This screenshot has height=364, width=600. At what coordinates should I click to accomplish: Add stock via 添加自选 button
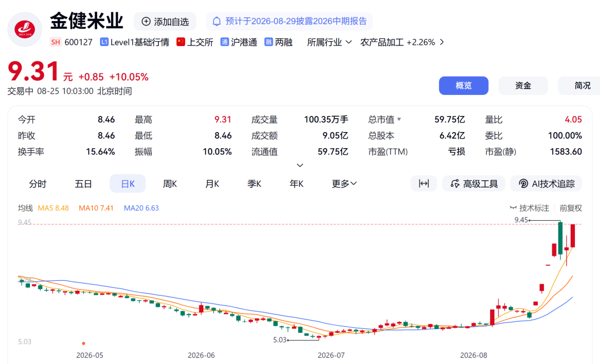coord(165,22)
